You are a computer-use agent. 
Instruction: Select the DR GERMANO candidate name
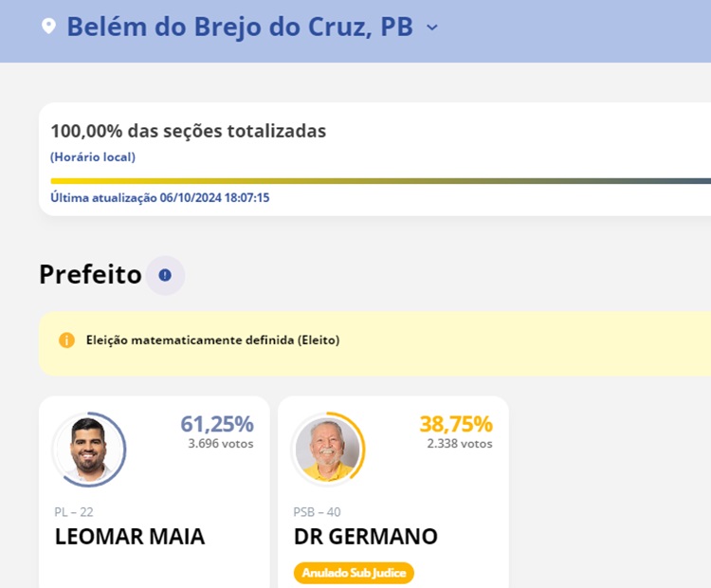coord(365,537)
